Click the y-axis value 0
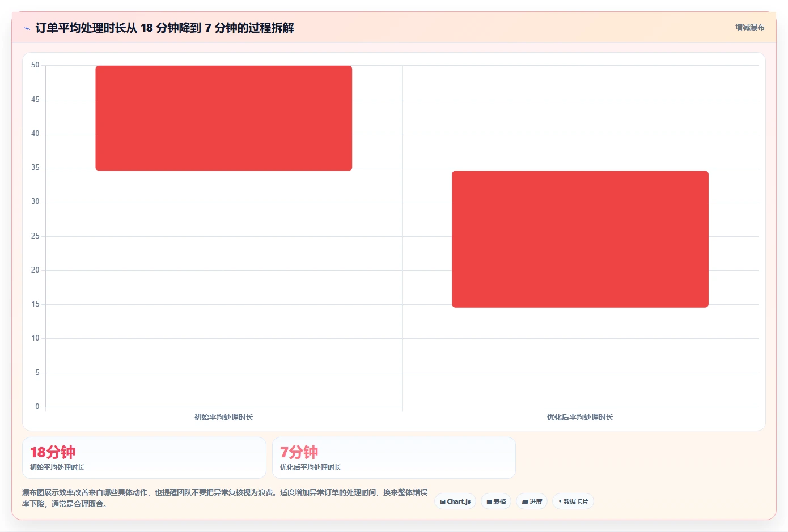This screenshot has height=532, width=788. (37, 407)
